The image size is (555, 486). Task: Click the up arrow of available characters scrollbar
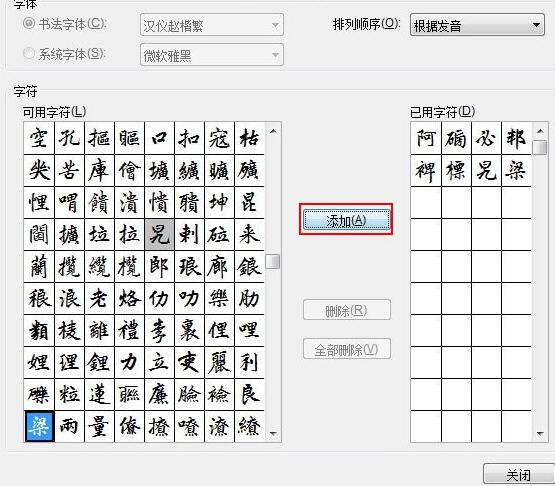(x=273, y=131)
